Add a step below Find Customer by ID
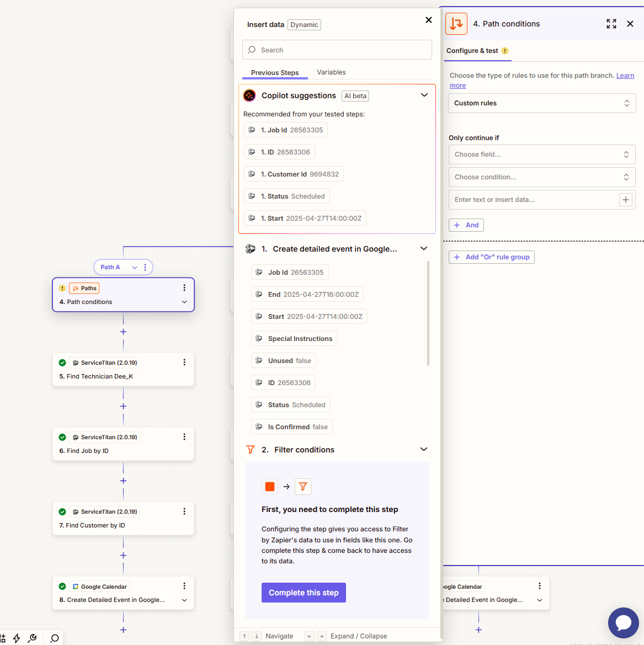The width and height of the screenshot is (644, 645). (x=123, y=556)
